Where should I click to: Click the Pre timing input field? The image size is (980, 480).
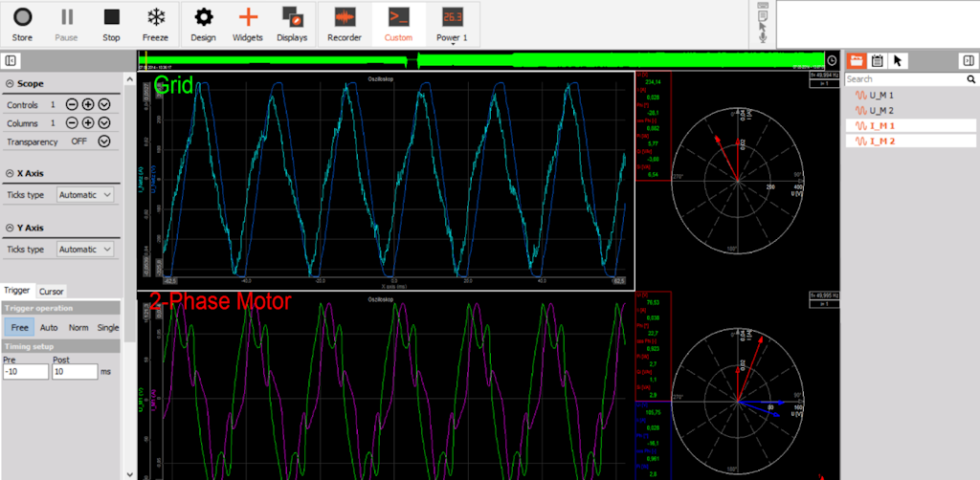coord(25,371)
